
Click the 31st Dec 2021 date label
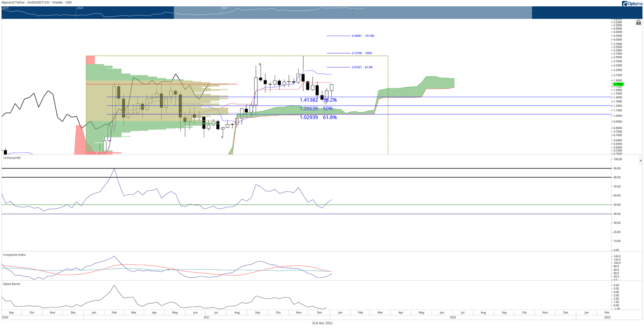(x=322, y=323)
